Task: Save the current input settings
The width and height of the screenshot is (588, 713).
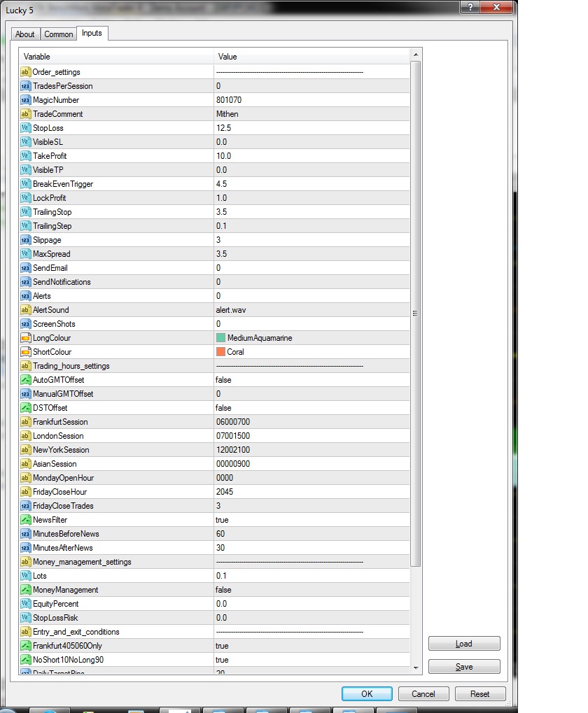Action: [464, 667]
